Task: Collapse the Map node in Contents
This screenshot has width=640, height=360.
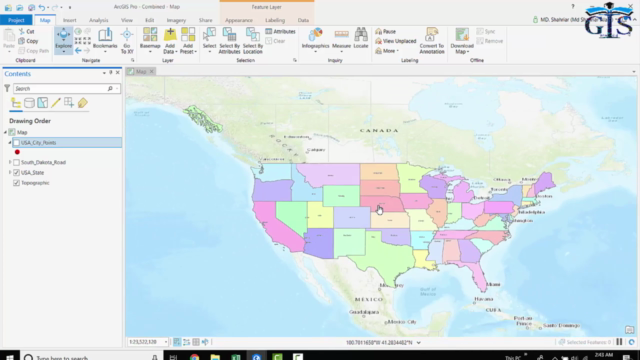Action: (6, 132)
